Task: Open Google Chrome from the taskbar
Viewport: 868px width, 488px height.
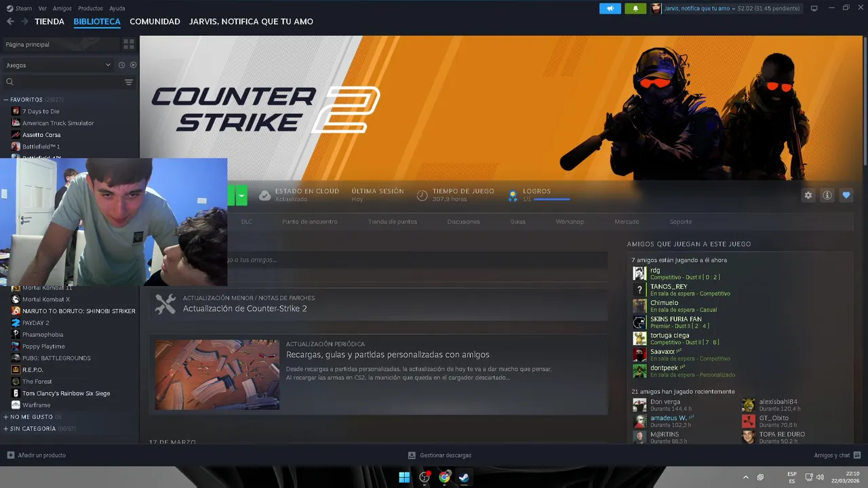Action: pyautogui.click(x=444, y=477)
